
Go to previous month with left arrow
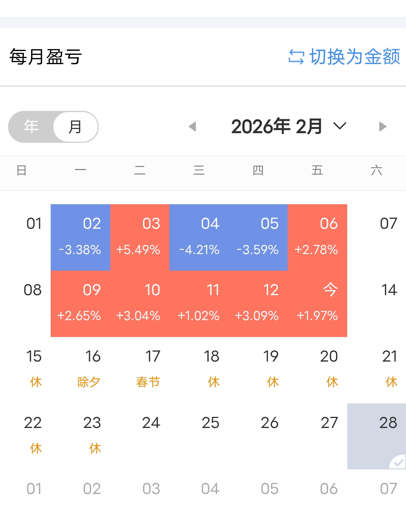coord(192,127)
